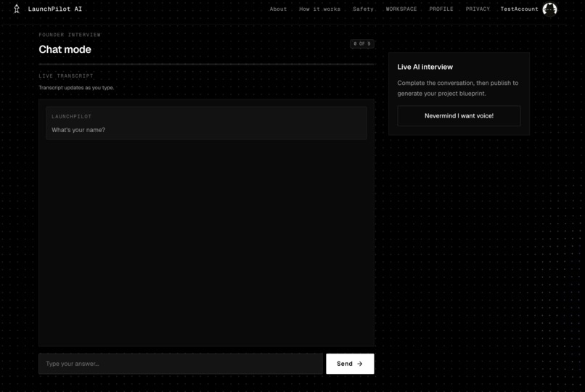Viewport: 585px width, 392px height.
Task: Click the Chat mode heading
Action: pyautogui.click(x=65, y=49)
